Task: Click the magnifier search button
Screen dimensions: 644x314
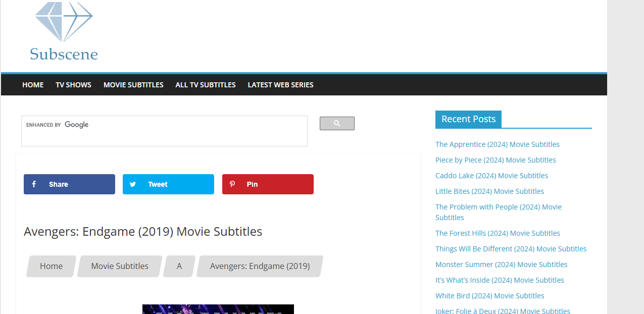Action: tap(337, 123)
